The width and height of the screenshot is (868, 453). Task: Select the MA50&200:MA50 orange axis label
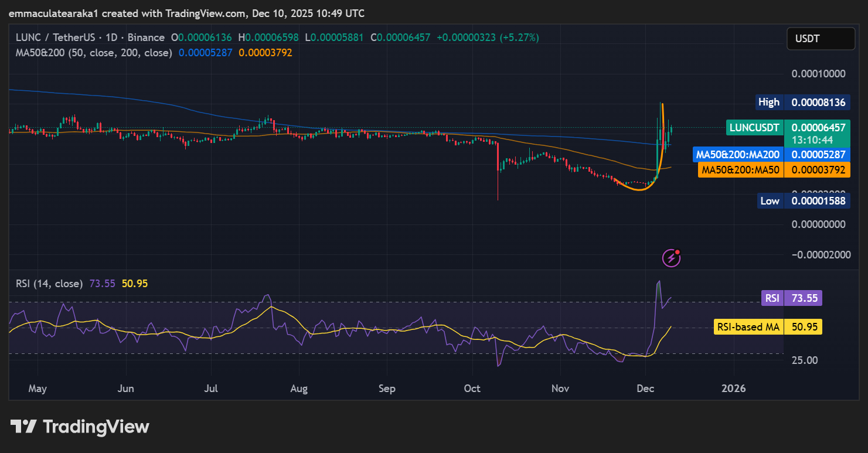[741, 170]
